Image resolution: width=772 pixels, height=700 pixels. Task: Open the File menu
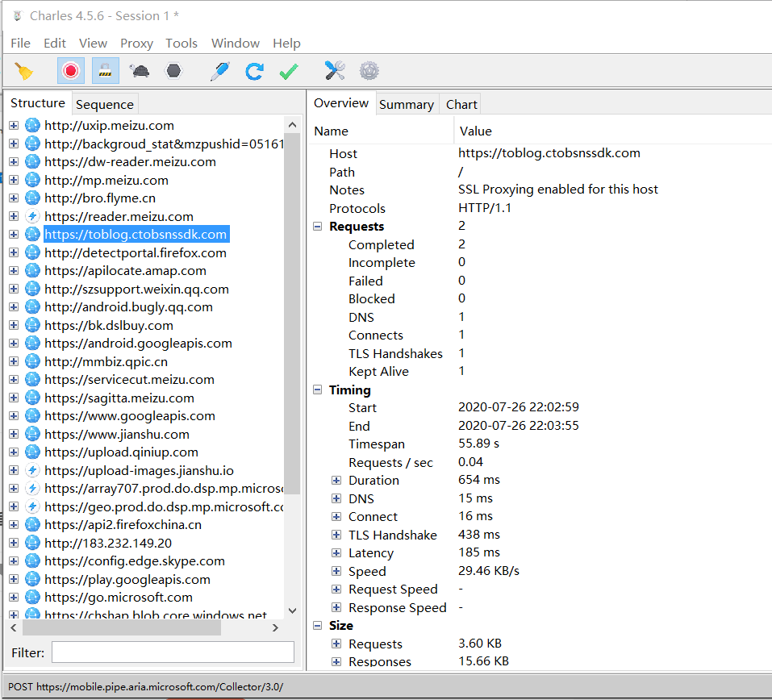click(x=21, y=44)
